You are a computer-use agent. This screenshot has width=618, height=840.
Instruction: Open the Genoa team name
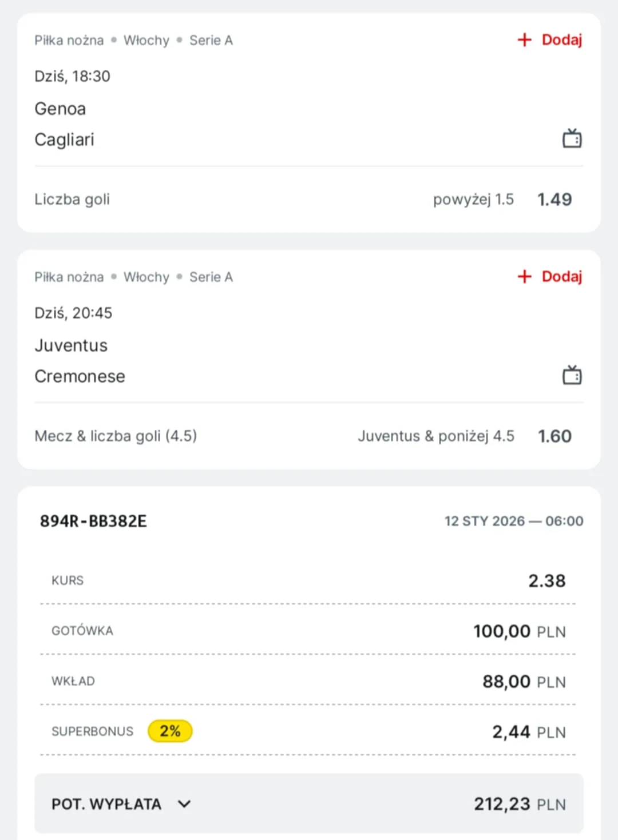pyautogui.click(x=60, y=108)
